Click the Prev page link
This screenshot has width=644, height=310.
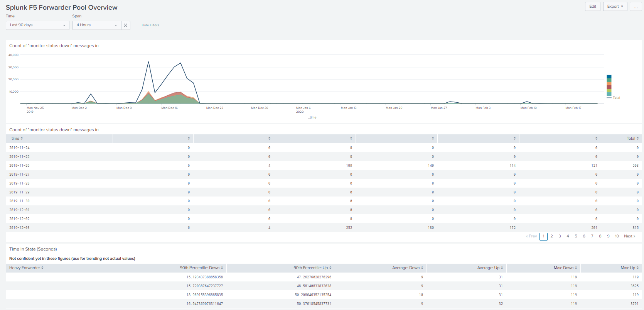click(531, 236)
